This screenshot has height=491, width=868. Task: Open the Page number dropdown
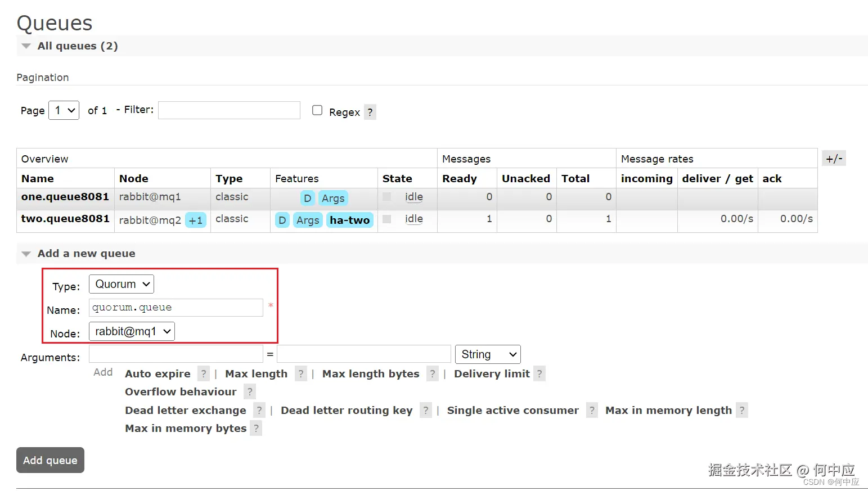click(64, 110)
